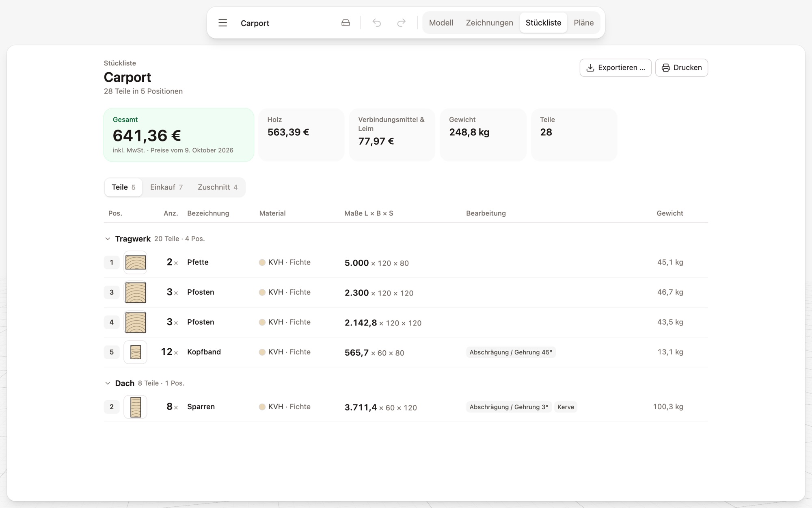Open the Pläne tab
Viewport: 812px width, 508px height.
[x=583, y=23]
